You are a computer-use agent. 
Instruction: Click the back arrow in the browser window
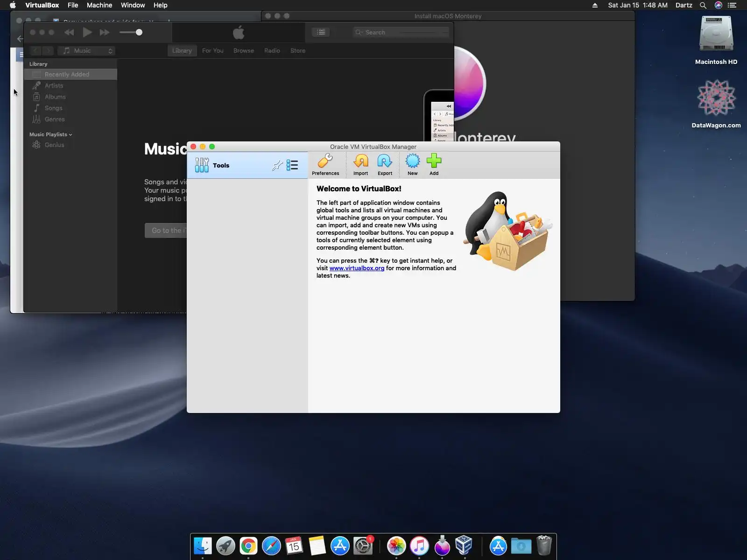pos(20,39)
